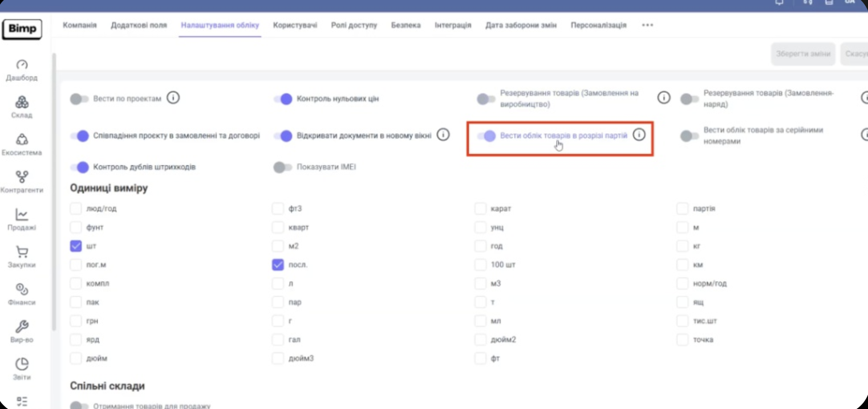Expand the three-dots more tabs menu

tap(647, 25)
